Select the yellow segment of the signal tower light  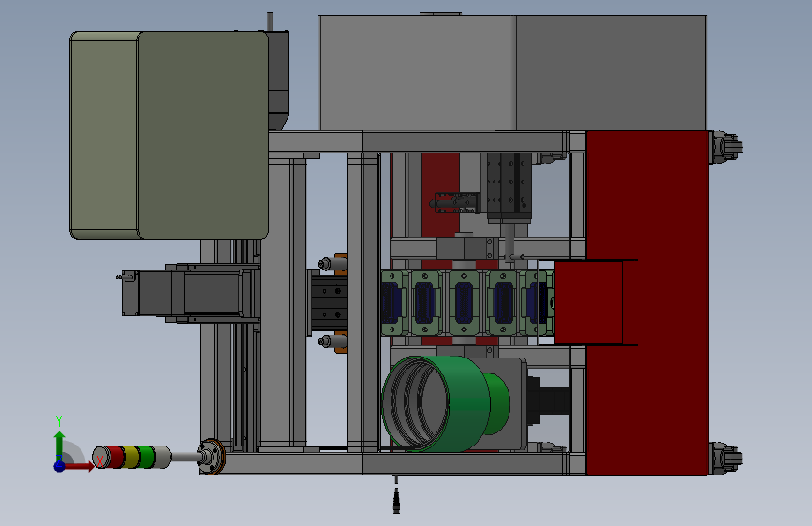pos(130,457)
